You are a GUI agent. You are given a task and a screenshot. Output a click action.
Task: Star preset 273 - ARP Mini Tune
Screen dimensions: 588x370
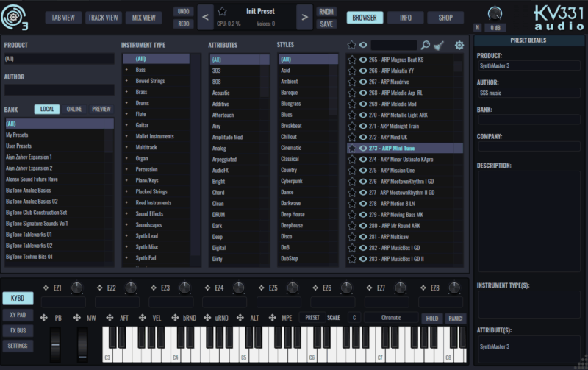tap(352, 149)
